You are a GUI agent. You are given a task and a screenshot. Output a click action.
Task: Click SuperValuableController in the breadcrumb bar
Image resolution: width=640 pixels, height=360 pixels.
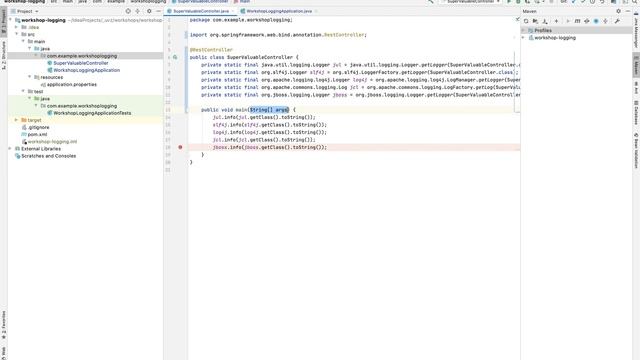[202, 2]
